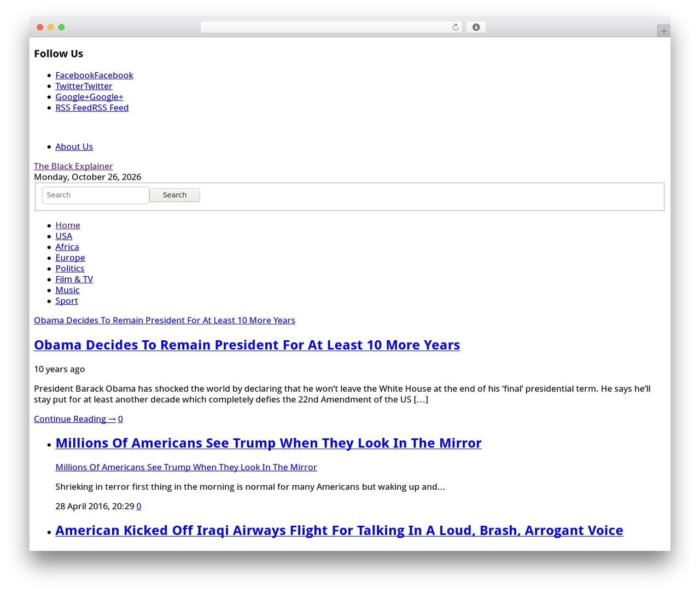Click the 'President Barack Obama has shocked' excerpt
This screenshot has width=700, height=593.
point(342,394)
